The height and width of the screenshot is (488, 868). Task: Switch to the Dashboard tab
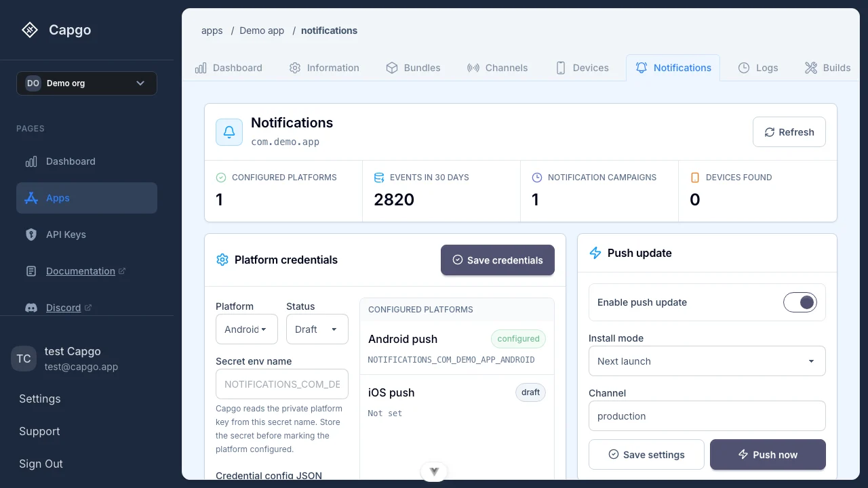(x=229, y=68)
